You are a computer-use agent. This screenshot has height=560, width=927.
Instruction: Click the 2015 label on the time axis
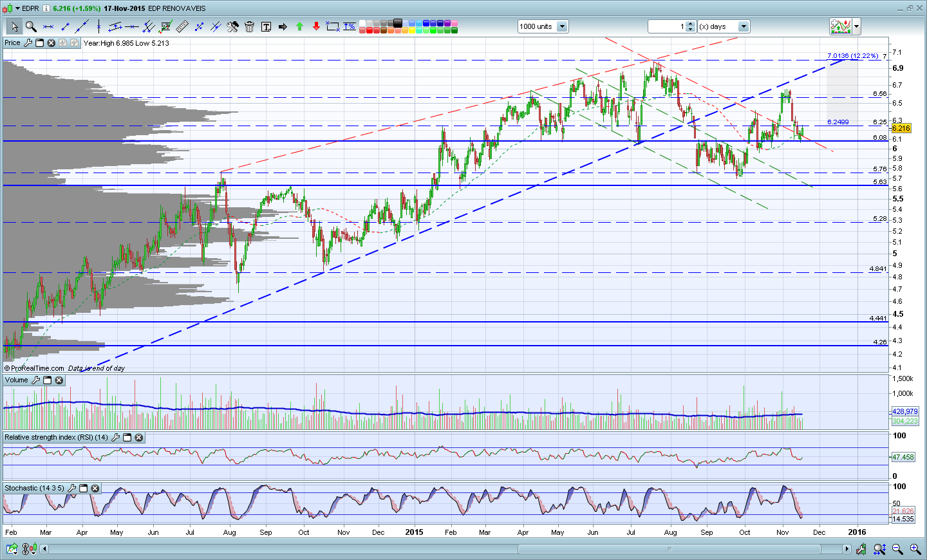(x=415, y=532)
